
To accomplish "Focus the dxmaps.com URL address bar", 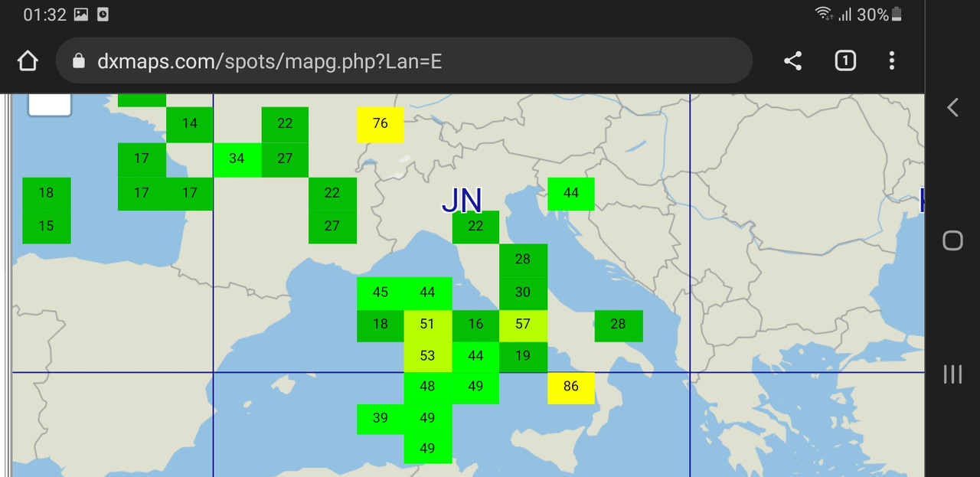I will point(404,61).
